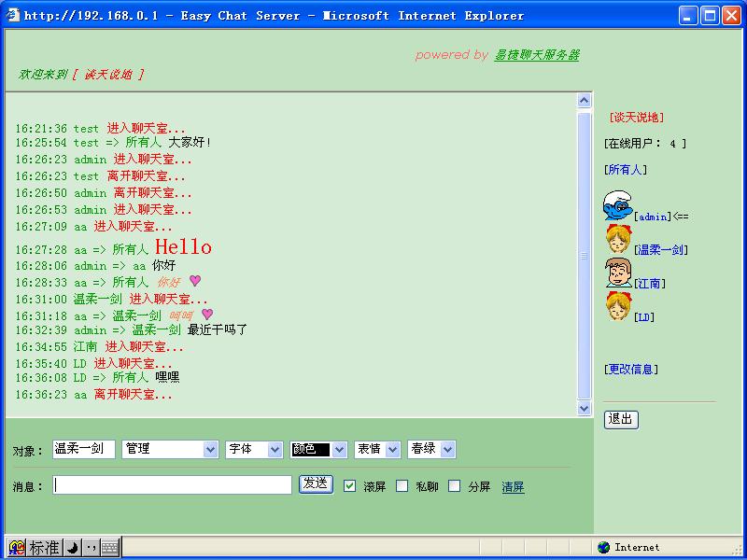Click the 标准 IME mode button
The height and width of the screenshot is (560, 747).
point(44,548)
